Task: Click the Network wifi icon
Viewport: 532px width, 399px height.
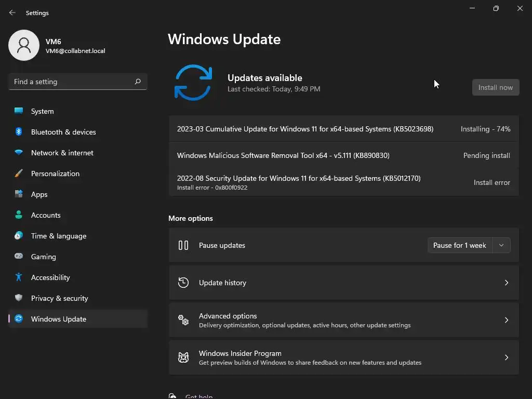Action: pos(19,152)
